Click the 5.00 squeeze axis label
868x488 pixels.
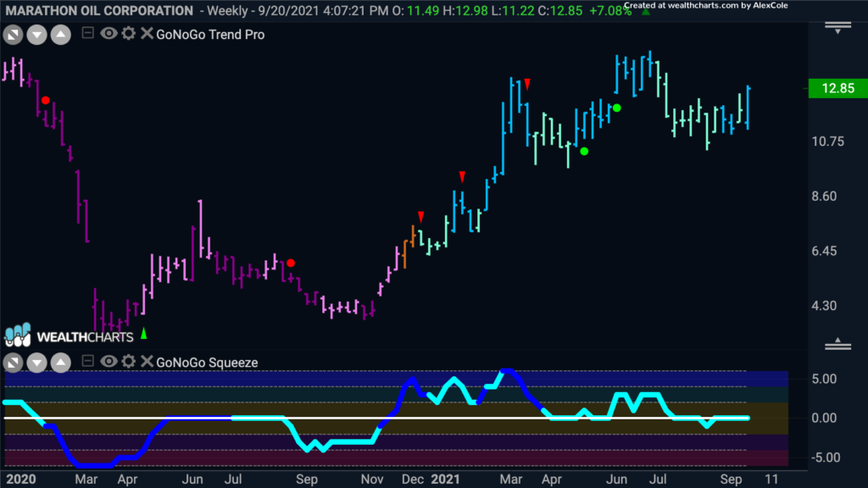824,379
